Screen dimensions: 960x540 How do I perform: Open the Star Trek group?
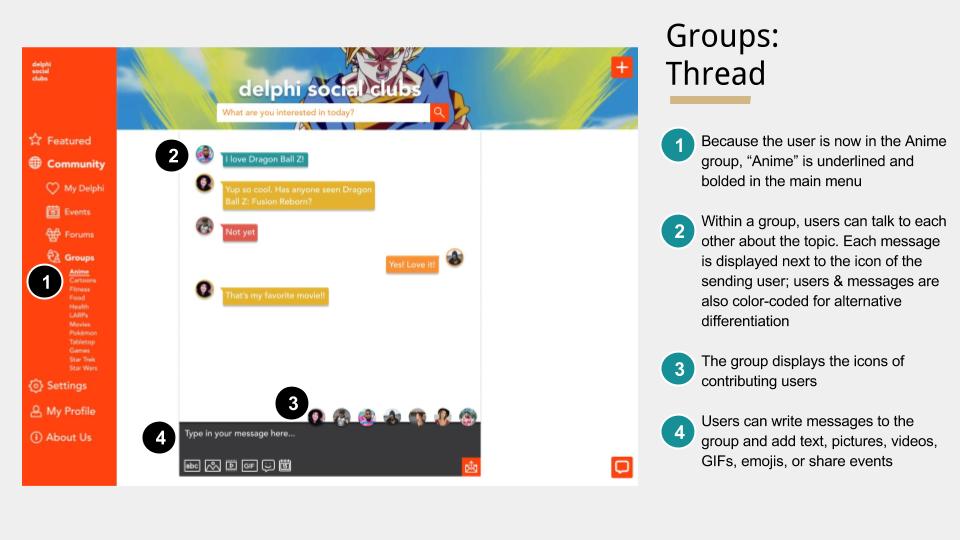coord(82,359)
